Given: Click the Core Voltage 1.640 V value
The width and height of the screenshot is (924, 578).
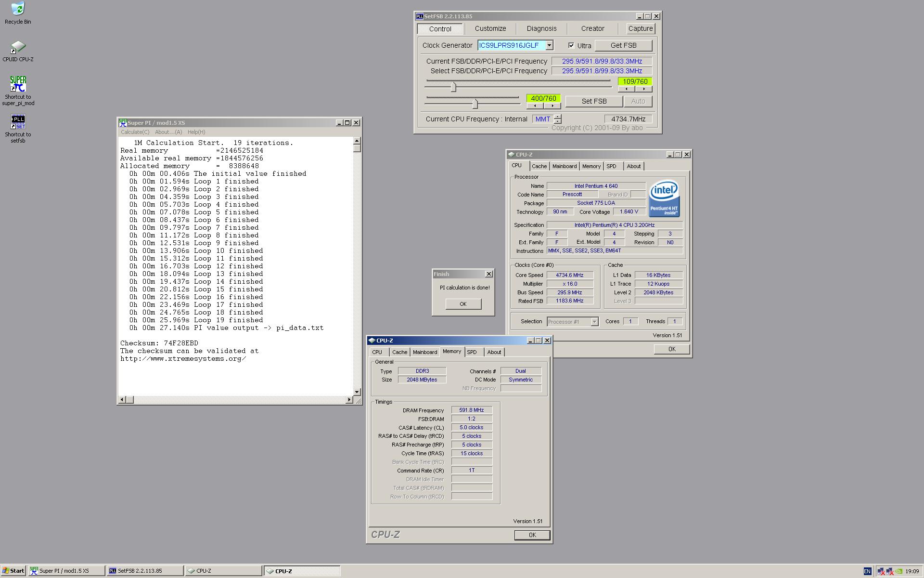Looking at the screenshot, I should pos(629,211).
